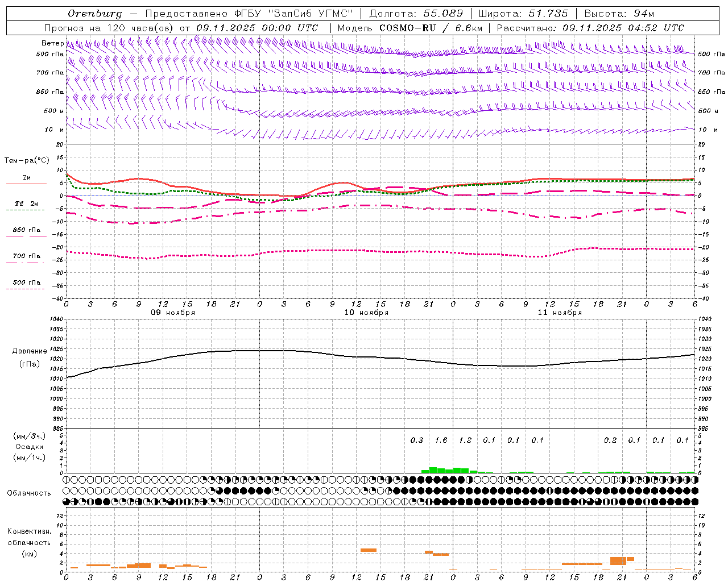
Task: Click the 'Модель COSMO-RU / 6.6км' model label
Action: [x=409, y=28]
